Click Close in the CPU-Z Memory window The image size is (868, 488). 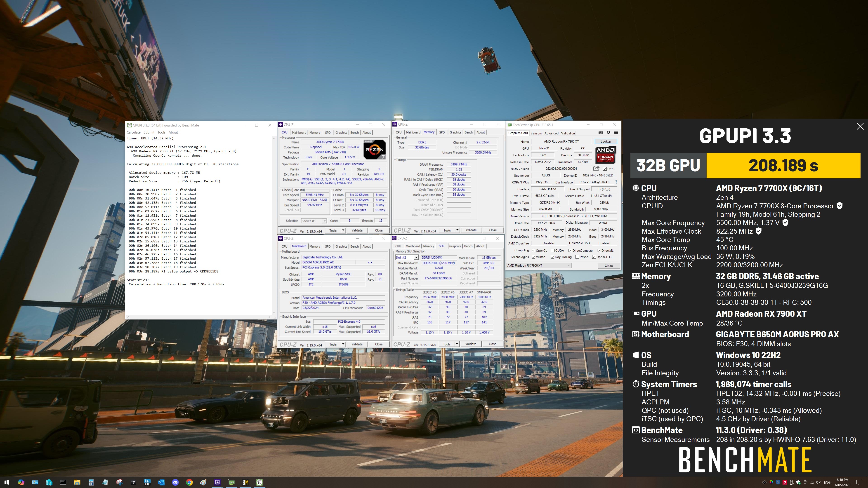coord(493,230)
